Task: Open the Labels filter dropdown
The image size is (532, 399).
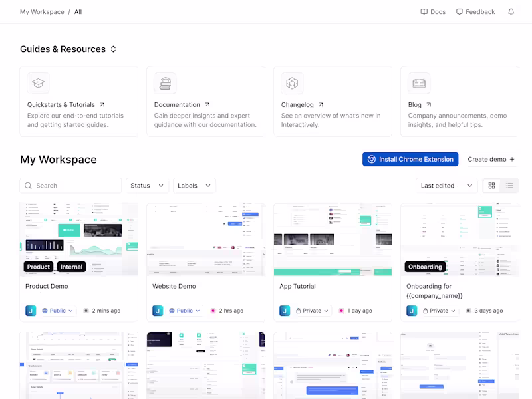Action: 194,186
